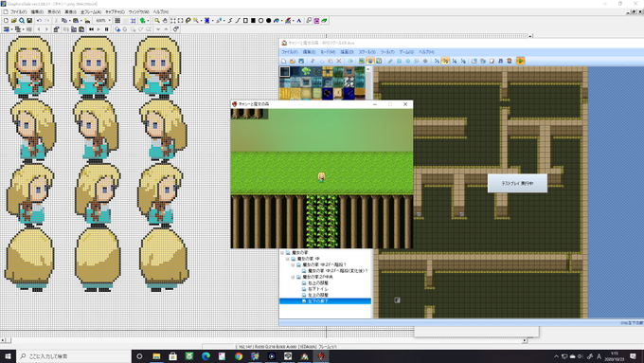Select the outlined Rectangle tool in GraphicsGale
This screenshot has width=644, height=363.
click(245, 21)
